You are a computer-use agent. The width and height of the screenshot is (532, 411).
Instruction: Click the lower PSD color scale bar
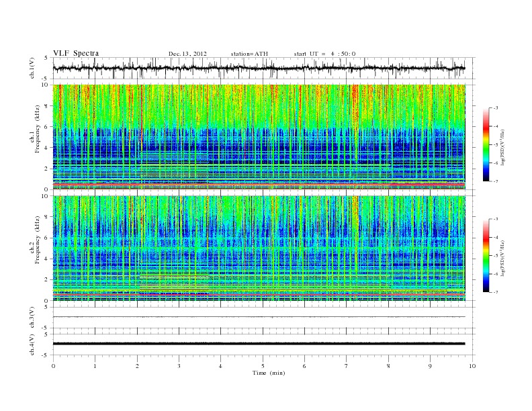point(486,256)
